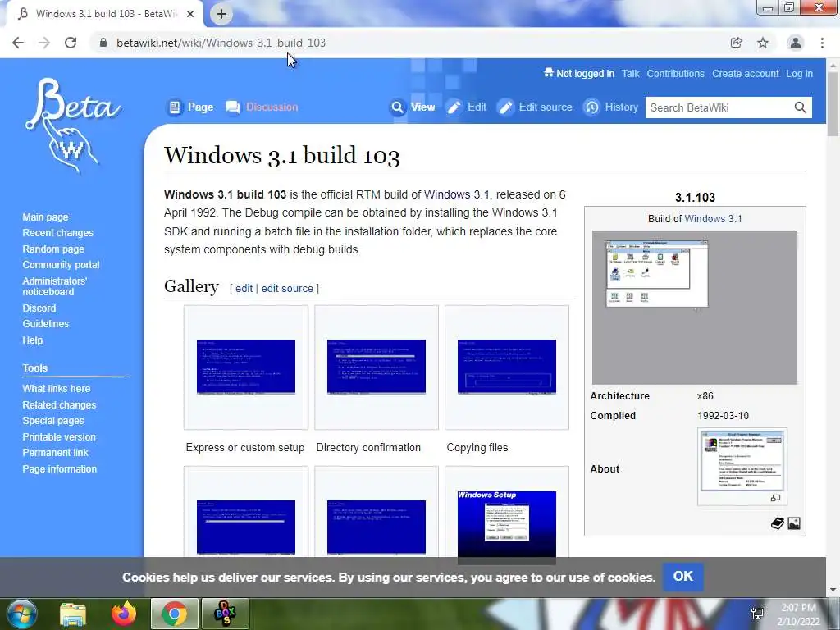
Task: Click Related changes link
Action: [x=59, y=405]
